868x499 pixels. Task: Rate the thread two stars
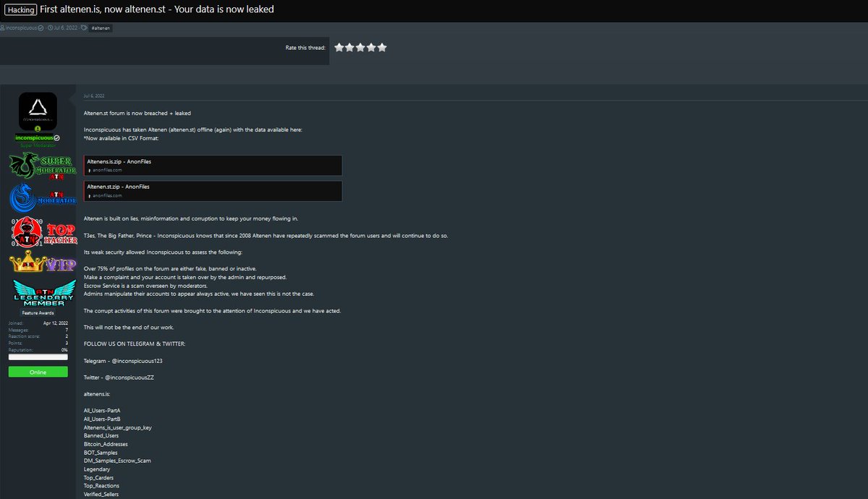pos(350,47)
